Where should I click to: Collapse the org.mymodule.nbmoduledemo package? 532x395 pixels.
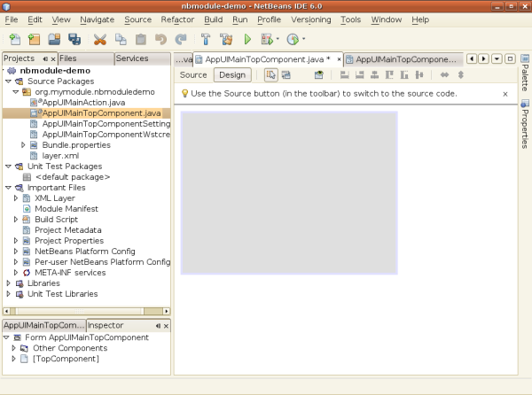(16, 92)
